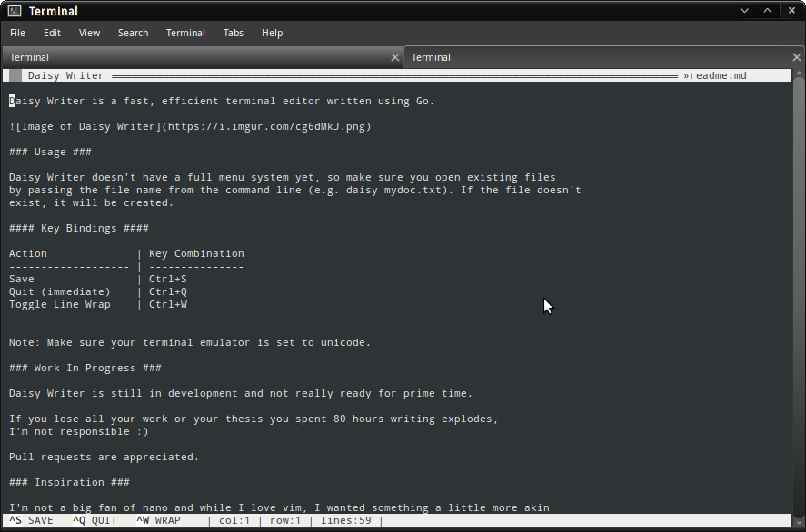Click the Ctrl+W table cell
Viewport: 806px width, 532px height.
(x=168, y=304)
